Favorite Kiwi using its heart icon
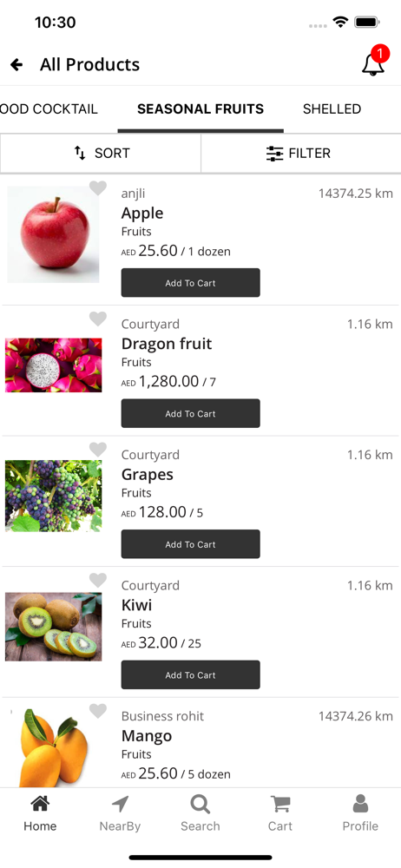 coord(98,580)
